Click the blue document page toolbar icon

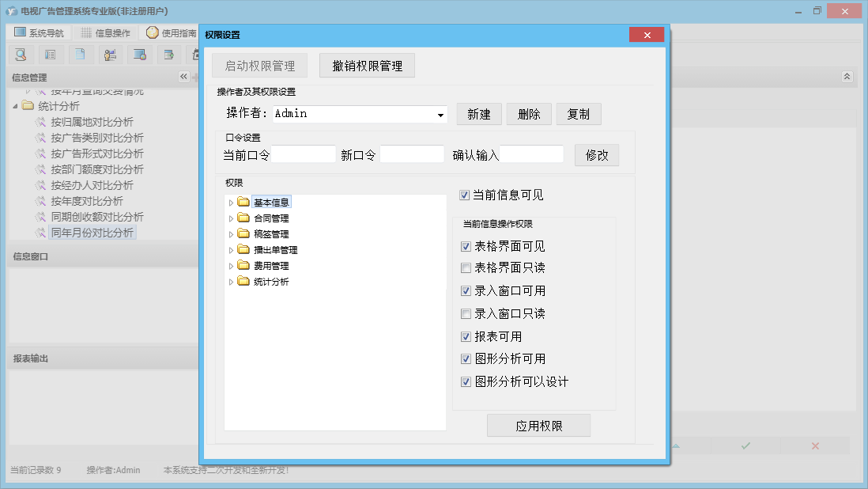point(81,55)
